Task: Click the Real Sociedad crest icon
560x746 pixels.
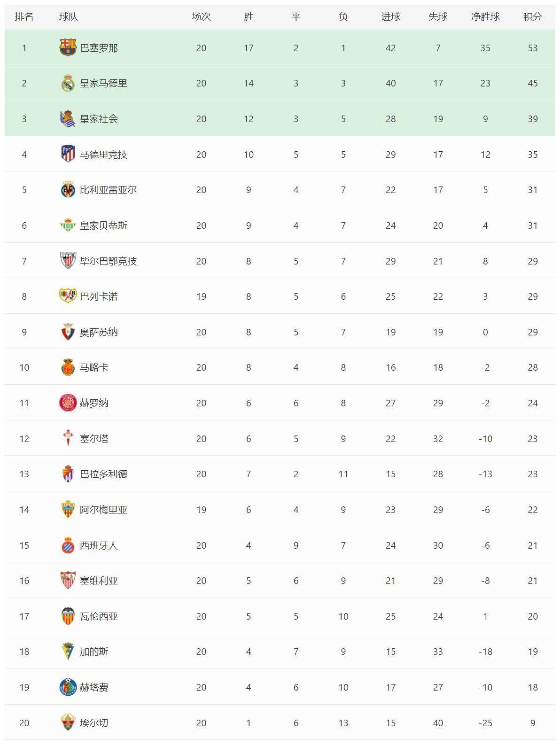Action: [x=68, y=119]
